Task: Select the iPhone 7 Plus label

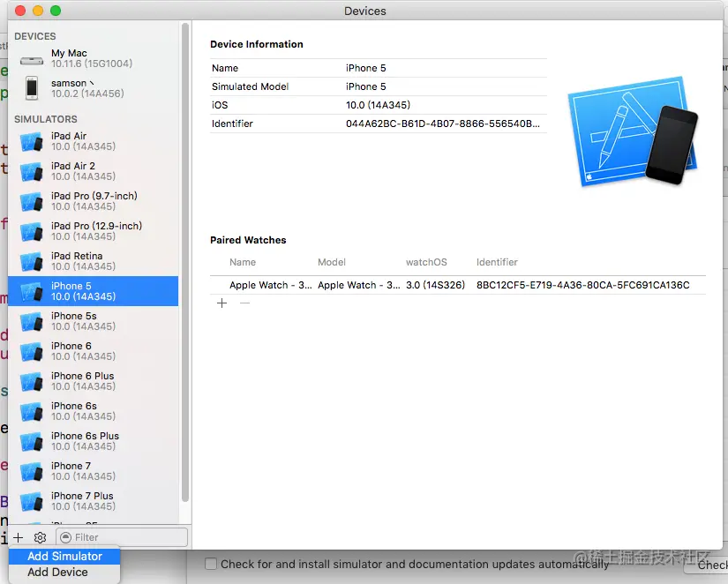Action: click(82, 496)
